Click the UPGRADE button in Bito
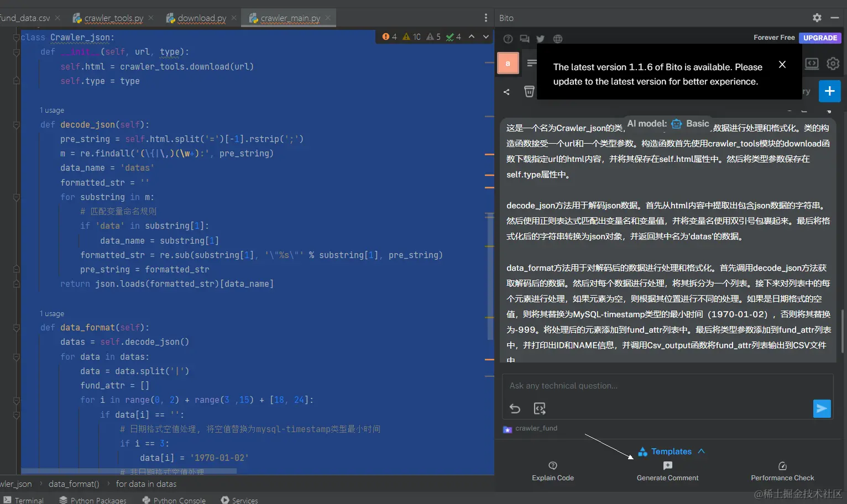847x504 pixels. click(x=820, y=38)
